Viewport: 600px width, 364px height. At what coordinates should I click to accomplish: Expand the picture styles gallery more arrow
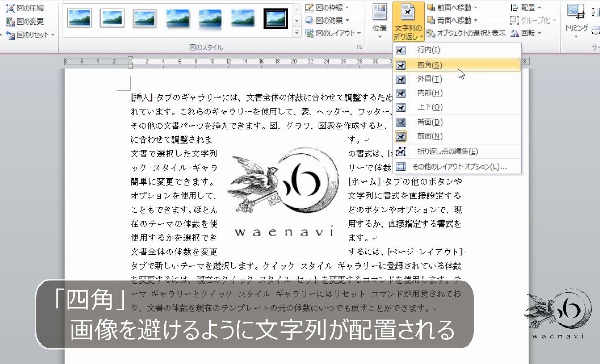point(297,34)
